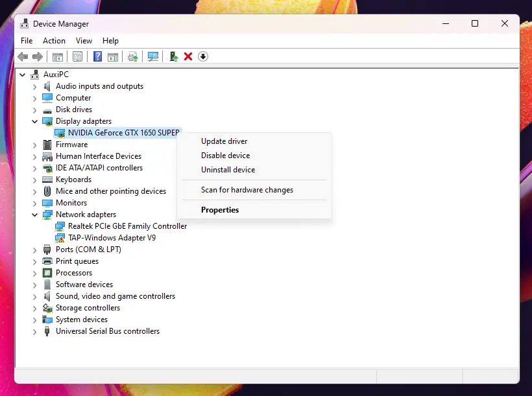Image resolution: width=532 pixels, height=396 pixels.
Task: Select the System devices label
Action: click(82, 320)
